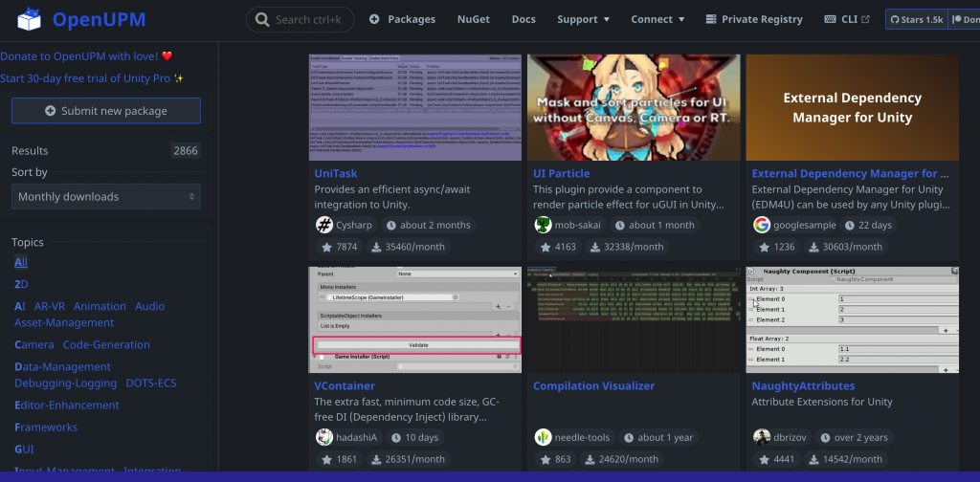
Task: Click the star icon beside 1236
Action: 764,248
